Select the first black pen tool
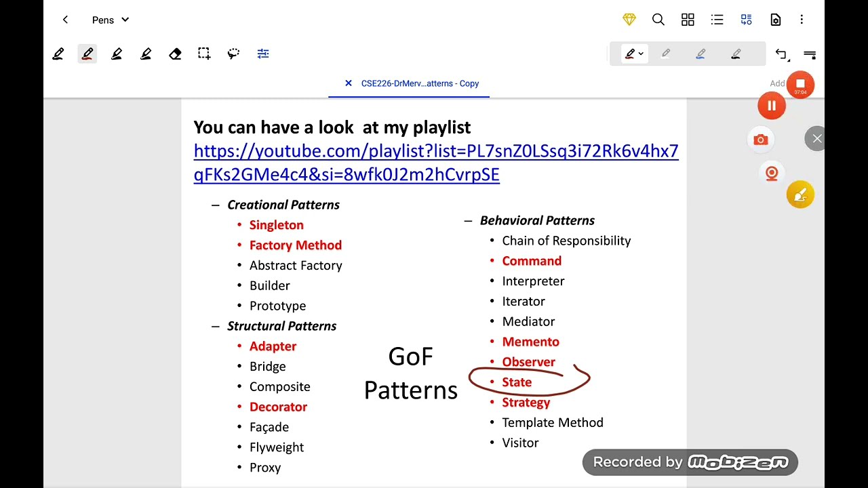This screenshot has width=868, height=488. click(58, 54)
